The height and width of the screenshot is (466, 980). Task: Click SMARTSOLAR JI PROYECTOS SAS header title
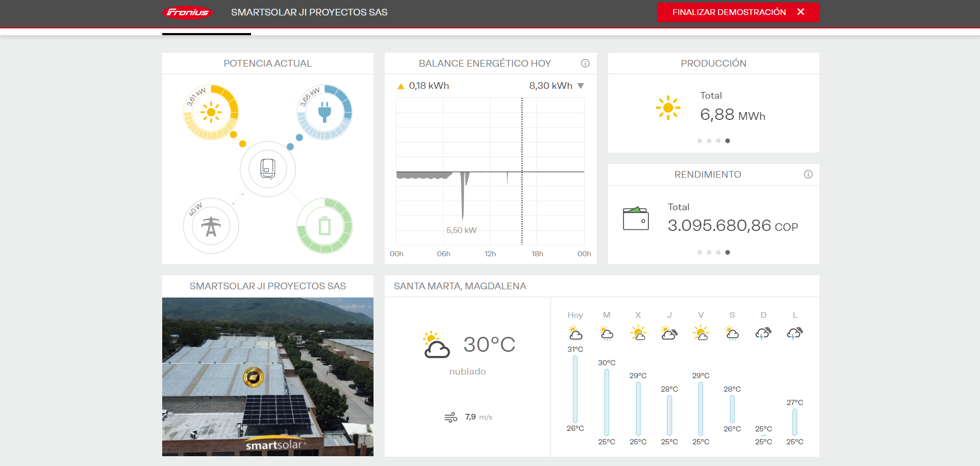point(309,12)
